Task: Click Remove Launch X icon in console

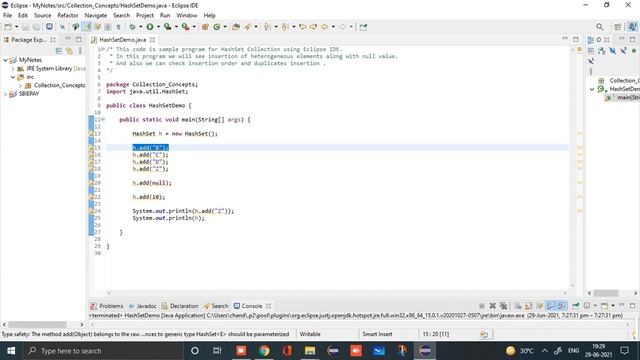Action: point(493,306)
